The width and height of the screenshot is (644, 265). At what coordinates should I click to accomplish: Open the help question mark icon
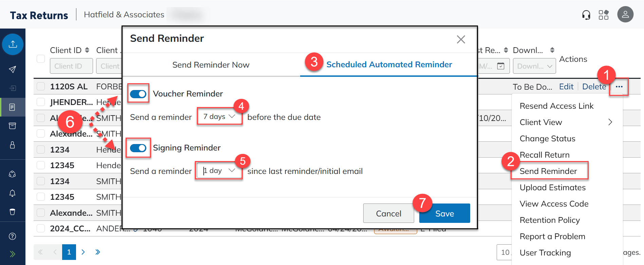pyautogui.click(x=13, y=236)
